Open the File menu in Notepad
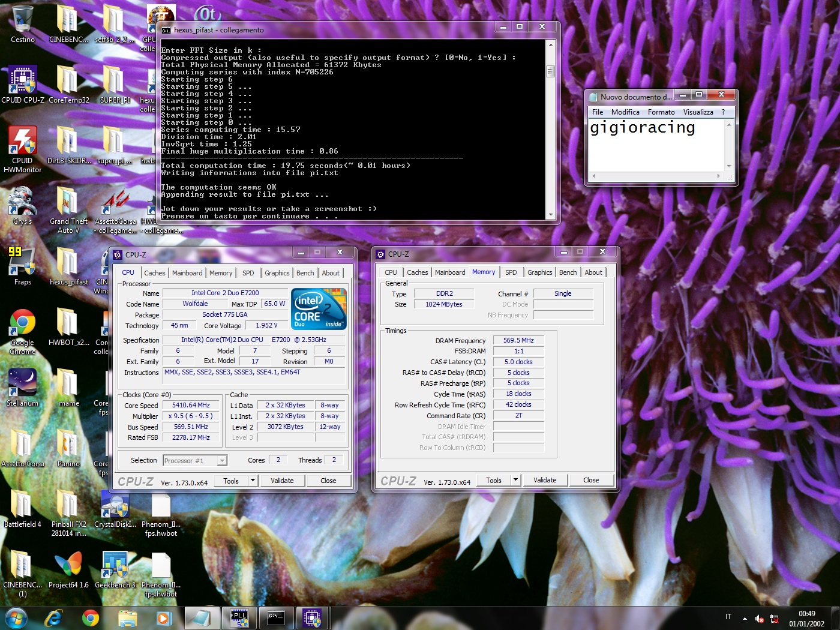Image resolution: width=840 pixels, height=630 pixels. coord(598,112)
